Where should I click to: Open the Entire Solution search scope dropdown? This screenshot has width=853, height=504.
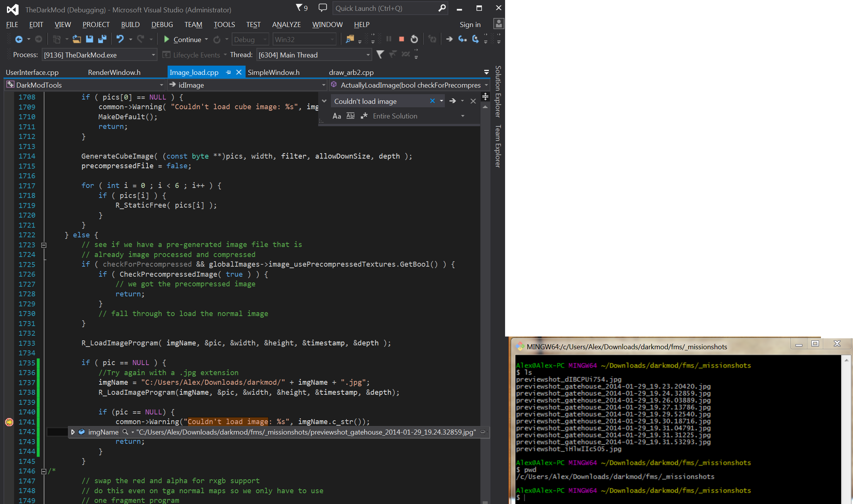[x=463, y=116]
